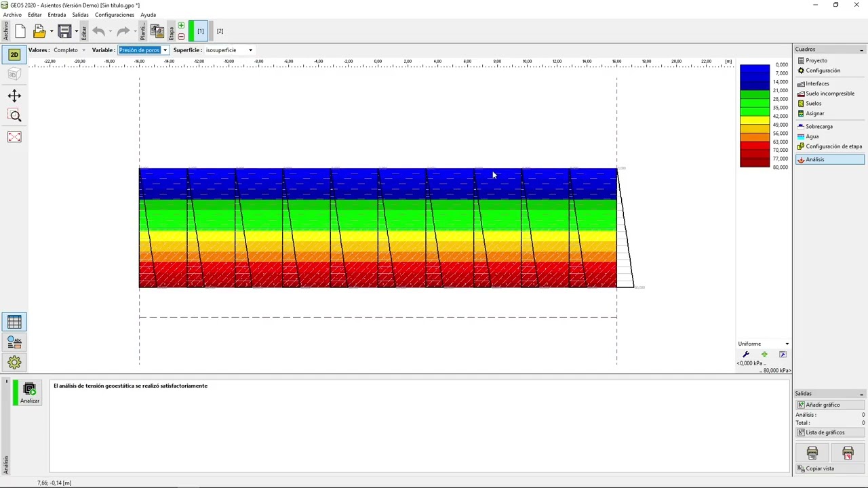Collapse the Cuadros panel
The image size is (868, 488).
[x=861, y=49]
